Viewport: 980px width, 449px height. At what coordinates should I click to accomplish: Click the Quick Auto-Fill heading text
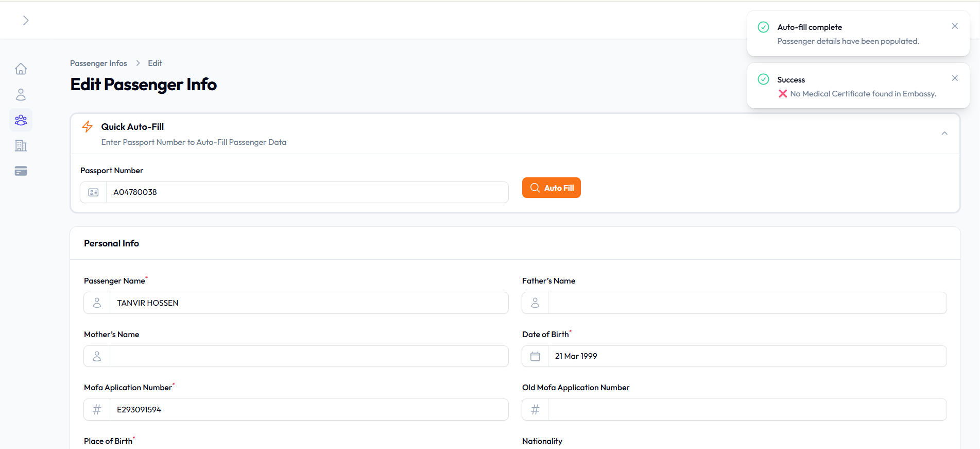coord(132,127)
